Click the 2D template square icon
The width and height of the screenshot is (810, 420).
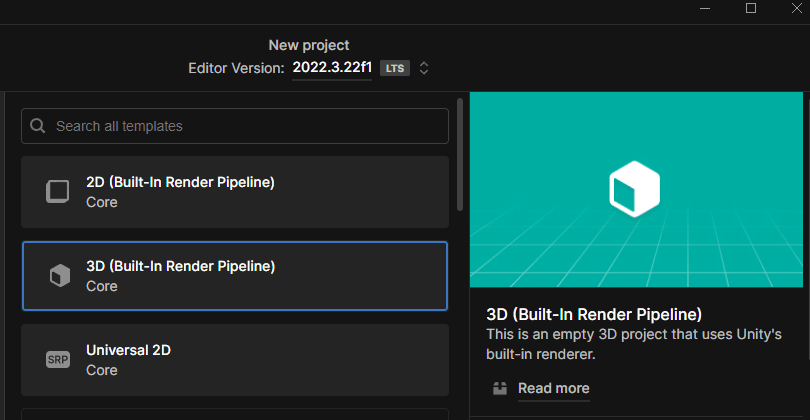[x=57, y=192]
